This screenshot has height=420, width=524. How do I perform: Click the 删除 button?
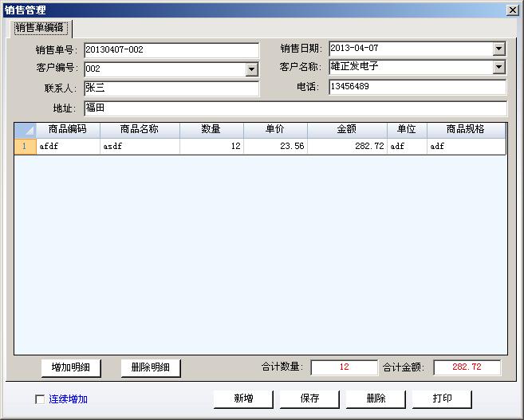point(376,399)
